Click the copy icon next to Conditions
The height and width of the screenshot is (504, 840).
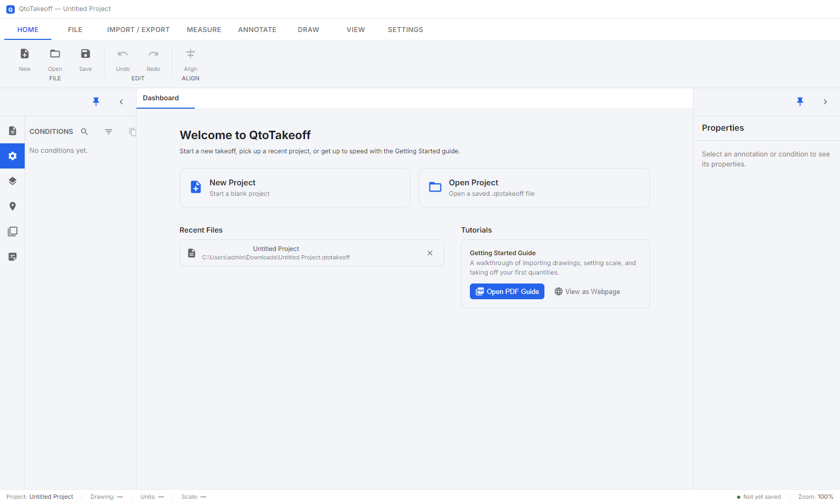pos(133,132)
